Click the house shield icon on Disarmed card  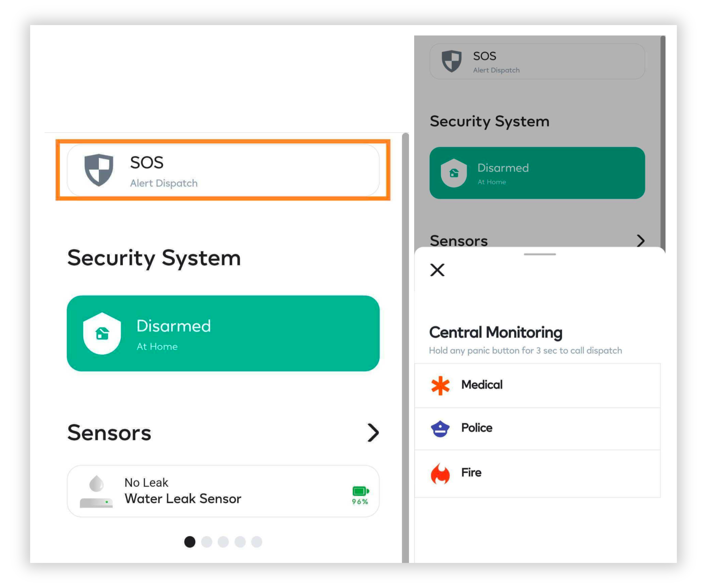click(102, 334)
